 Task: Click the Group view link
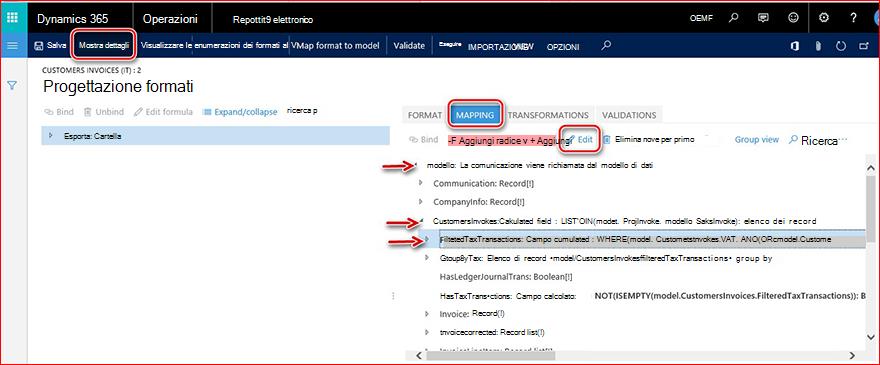coord(757,139)
